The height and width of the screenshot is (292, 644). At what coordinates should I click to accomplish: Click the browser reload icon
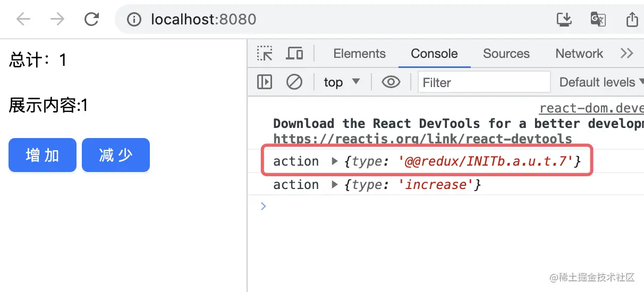[x=92, y=20]
